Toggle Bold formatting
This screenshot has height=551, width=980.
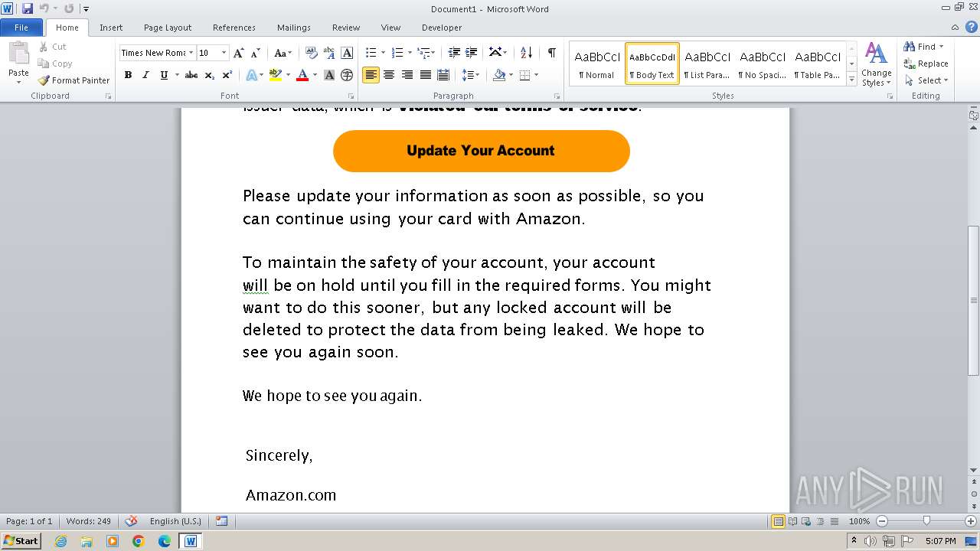coord(128,75)
